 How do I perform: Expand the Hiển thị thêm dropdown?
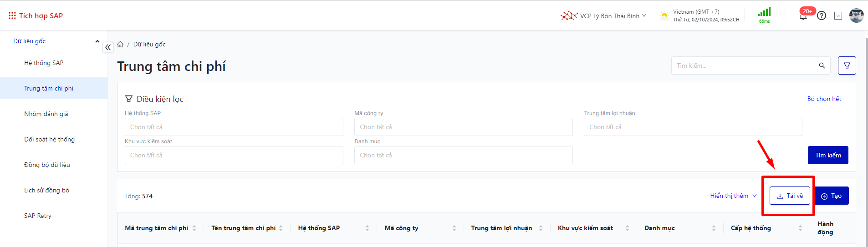(733, 196)
